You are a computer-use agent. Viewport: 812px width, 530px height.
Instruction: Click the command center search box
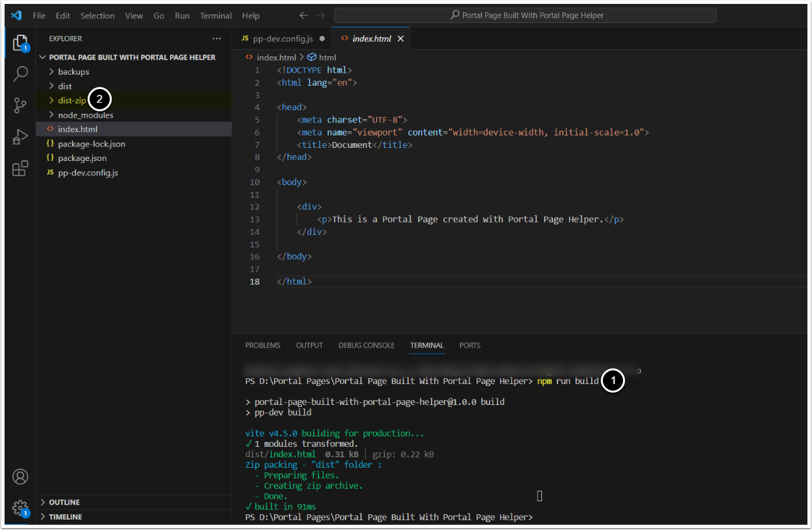(525, 16)
